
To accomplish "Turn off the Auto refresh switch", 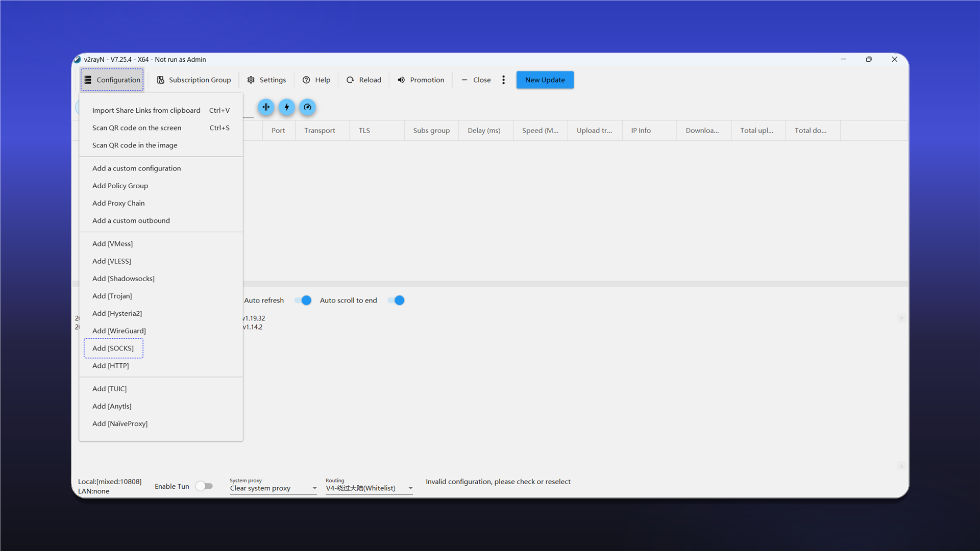I will point(303,300).
